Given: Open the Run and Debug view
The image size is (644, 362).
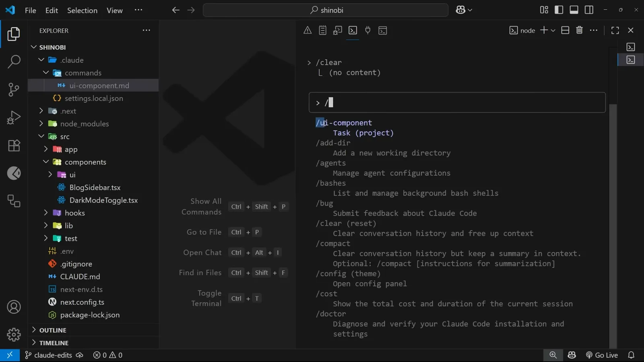Looking at the screenshot, I should (14, 117).
